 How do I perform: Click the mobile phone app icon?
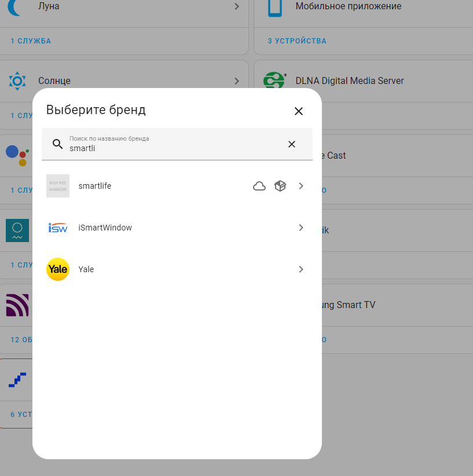point(275,8)
